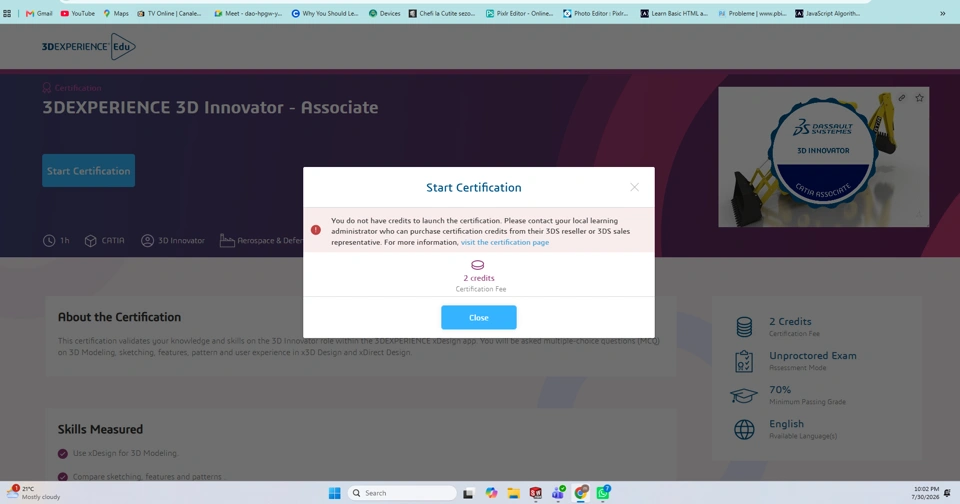Click the clock duration icon beside 1h
The image size is (960, 504).
pyautogui.click(x=49, y=241)
